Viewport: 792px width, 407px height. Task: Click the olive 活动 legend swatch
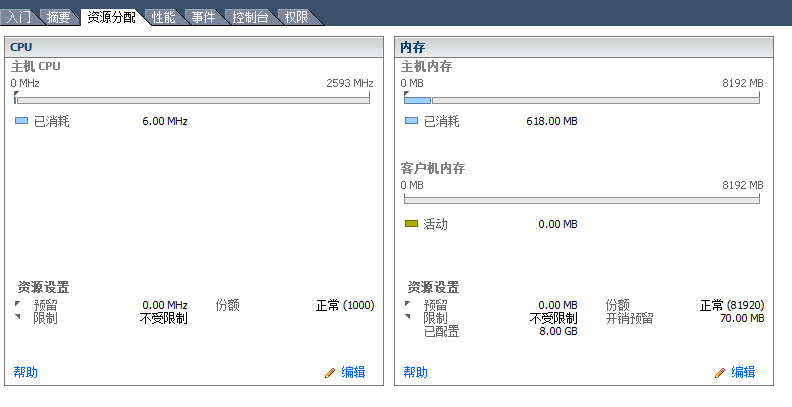tap(412, 224)
